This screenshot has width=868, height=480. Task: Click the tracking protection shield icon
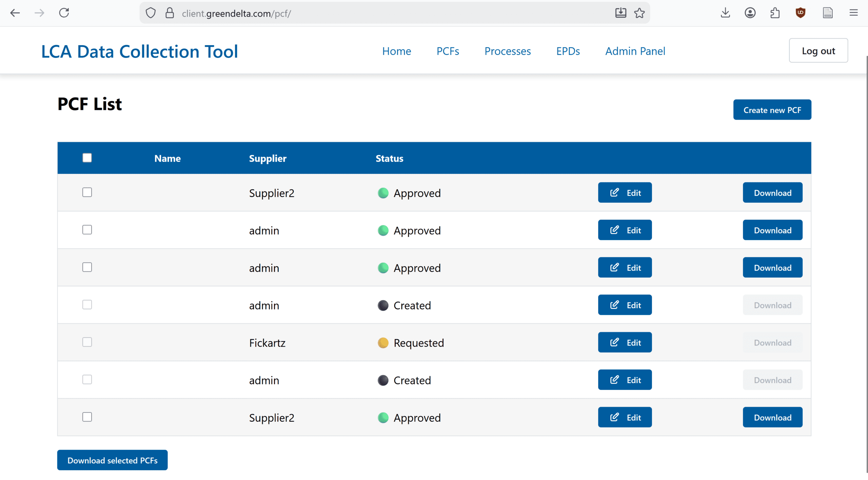[x=151, y=13]
